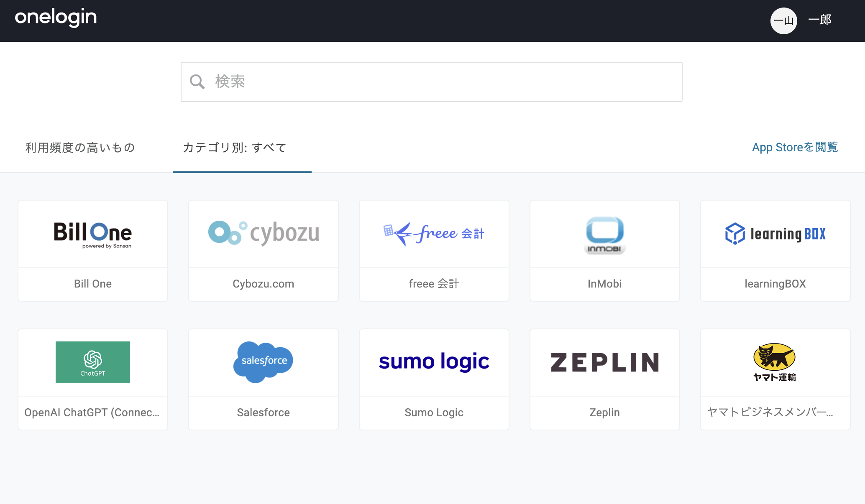
Task: Launch the cybozu logo tile
Action: tap(264, 233)
